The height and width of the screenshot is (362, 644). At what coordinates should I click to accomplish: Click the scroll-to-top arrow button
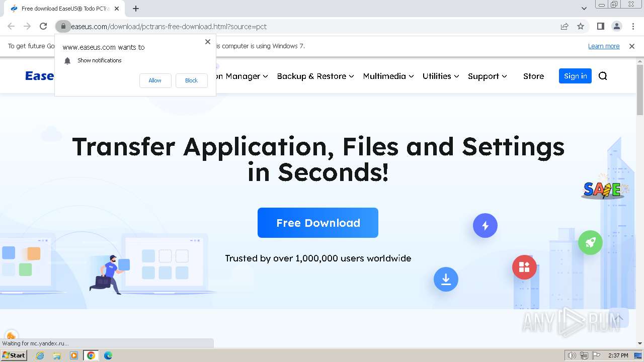619,318
